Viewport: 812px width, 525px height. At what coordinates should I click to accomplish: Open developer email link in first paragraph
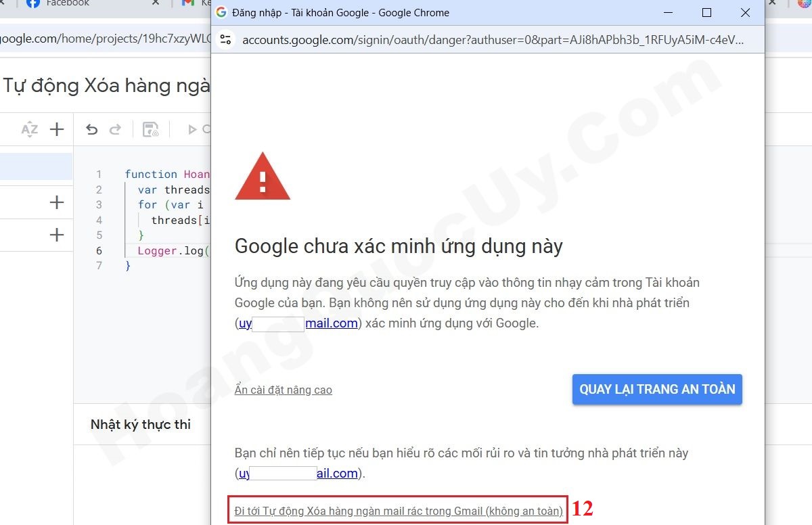(298, 323)
